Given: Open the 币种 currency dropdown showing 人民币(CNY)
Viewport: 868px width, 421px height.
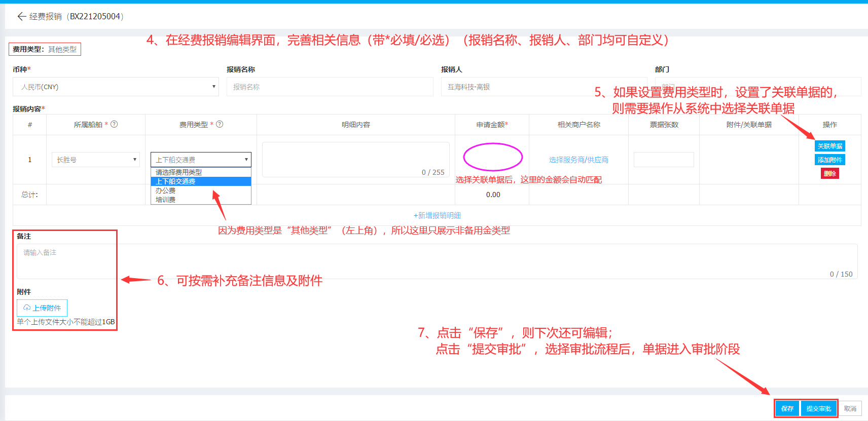Looking at the screenshot, I should (116, 87).
